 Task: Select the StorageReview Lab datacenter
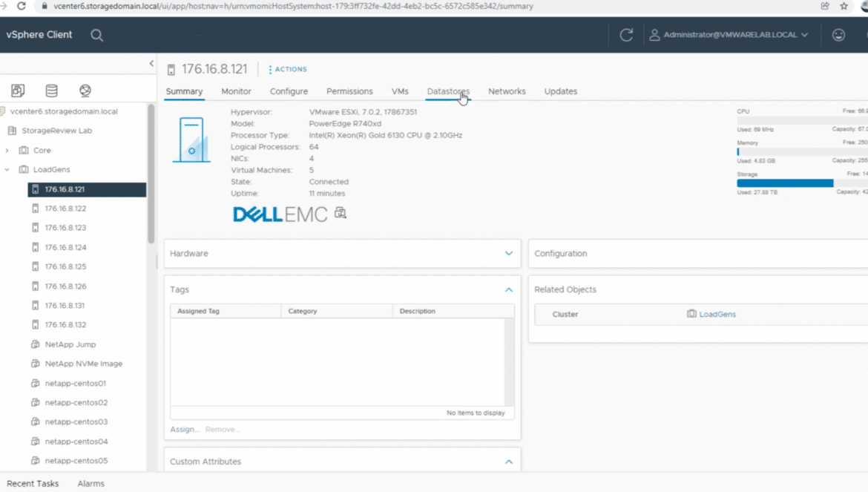click(57, 131)
